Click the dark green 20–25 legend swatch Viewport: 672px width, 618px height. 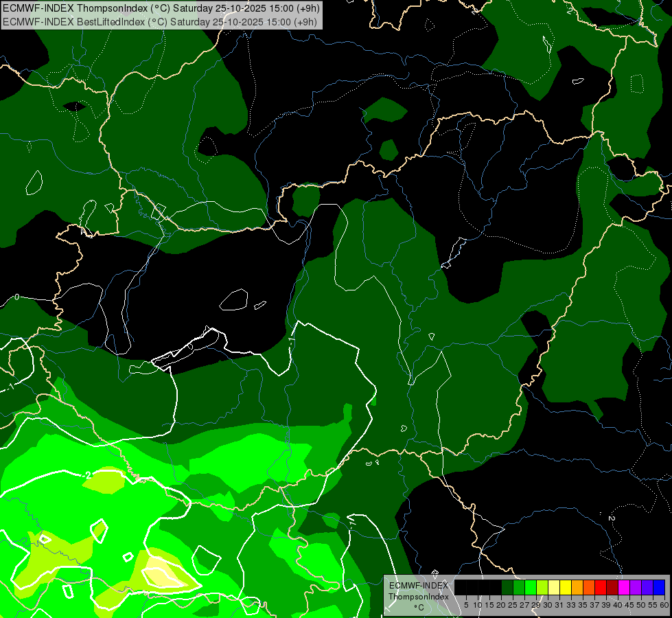(x=507, y=587)
